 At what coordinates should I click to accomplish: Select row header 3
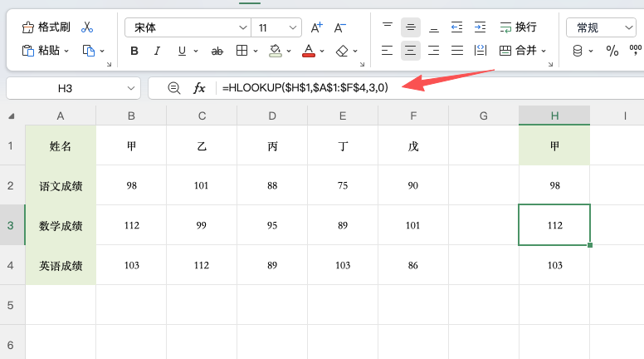[12, 225]
